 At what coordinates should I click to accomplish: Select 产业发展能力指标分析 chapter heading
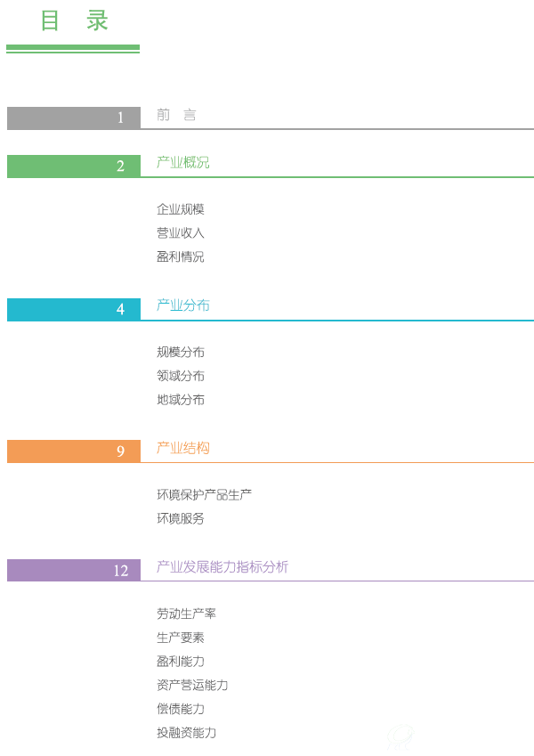tap(222, 566)
